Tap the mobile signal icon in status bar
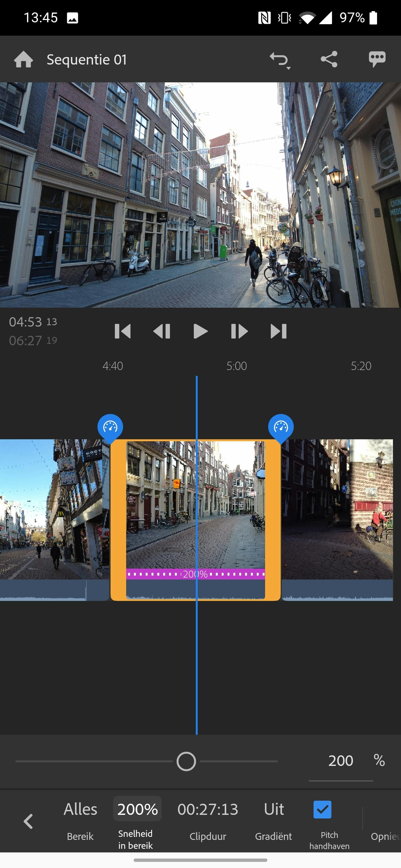This screenshot has height=868, width=401. pyautogui.click(x=326, y=18)
